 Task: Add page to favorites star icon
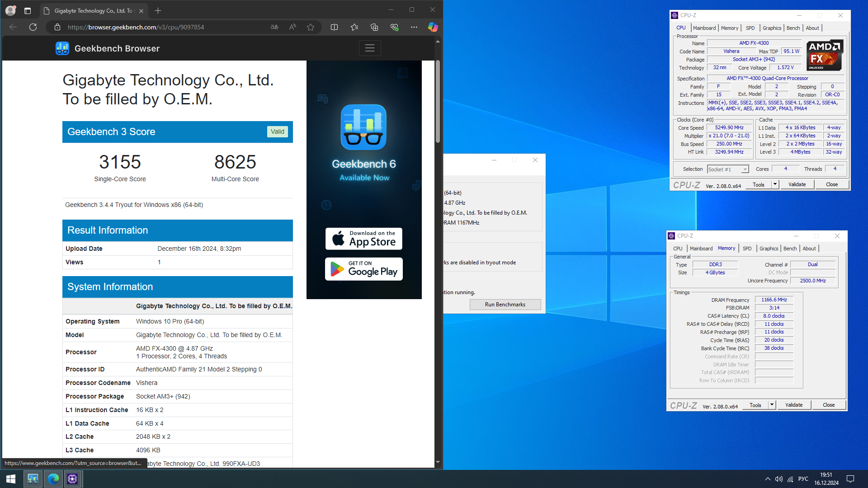311,27
